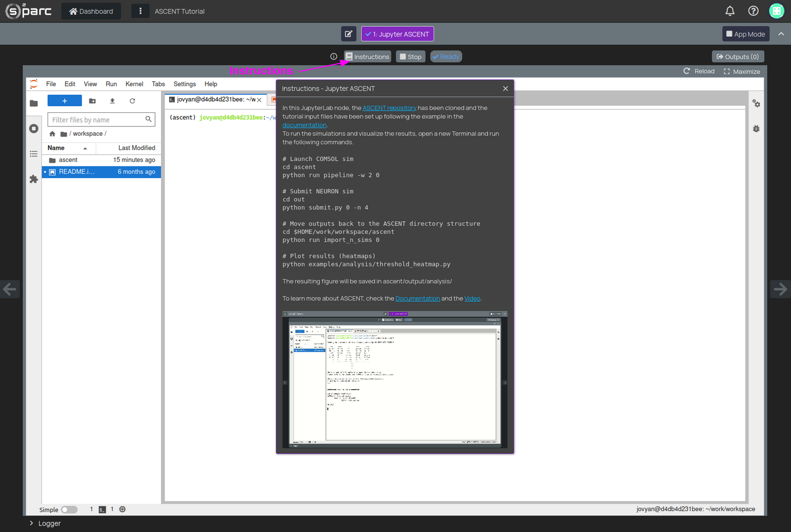Open the Tabs menu
Screen dimensions: 791x532
point(159,84)
